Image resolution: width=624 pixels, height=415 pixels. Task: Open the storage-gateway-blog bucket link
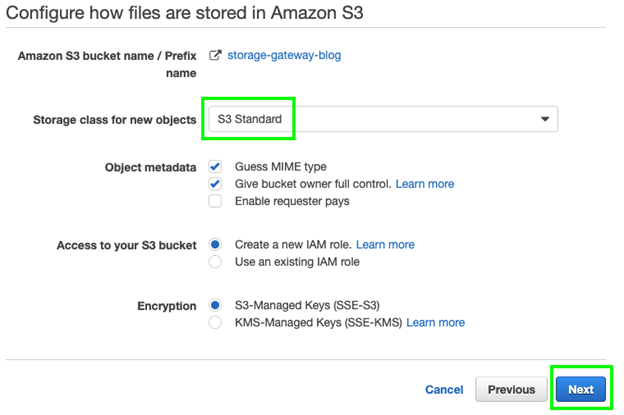[284, 56]
